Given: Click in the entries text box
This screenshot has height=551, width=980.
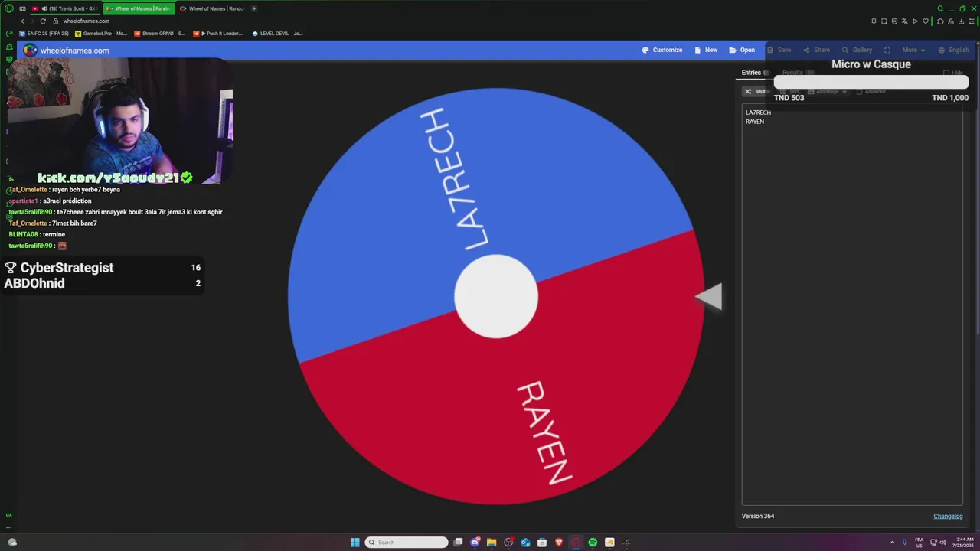Looking at the screenshot, I should pos(852,306).
